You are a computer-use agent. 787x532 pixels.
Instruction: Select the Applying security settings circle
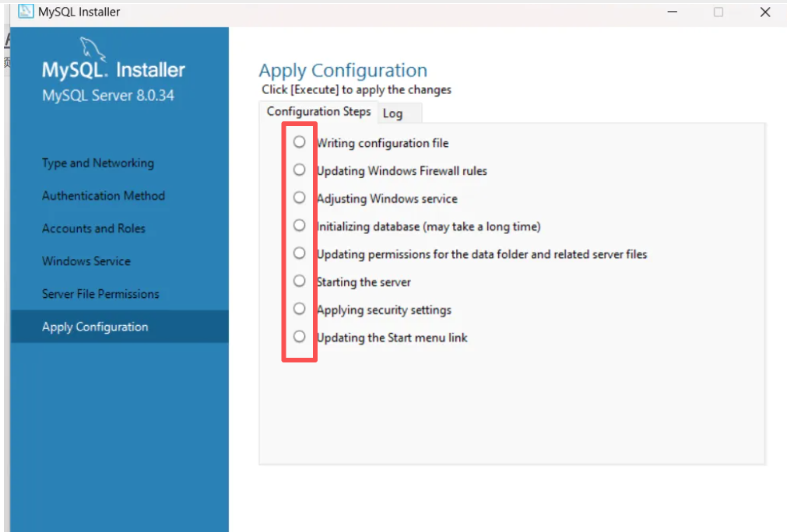(299, 309)
